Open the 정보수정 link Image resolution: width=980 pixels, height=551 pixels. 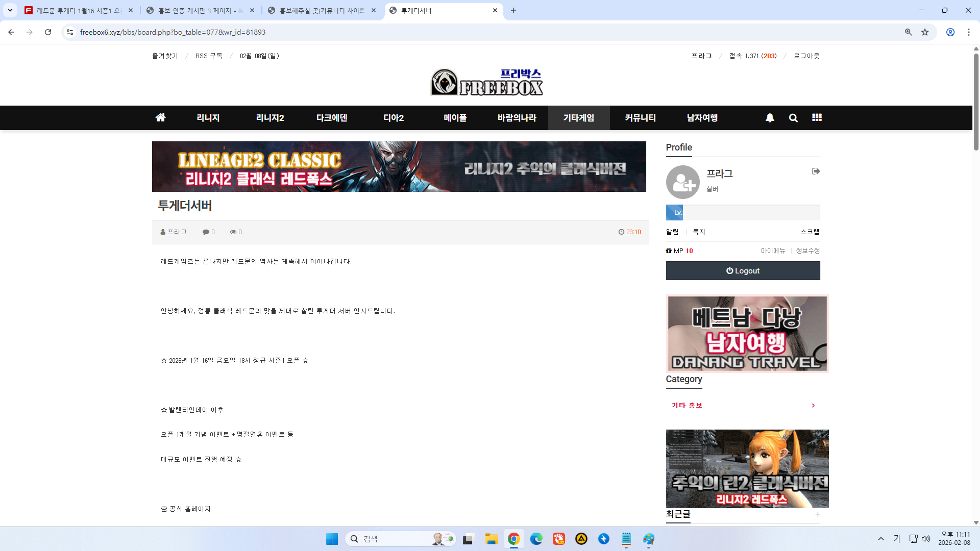(x=807, y=251)
